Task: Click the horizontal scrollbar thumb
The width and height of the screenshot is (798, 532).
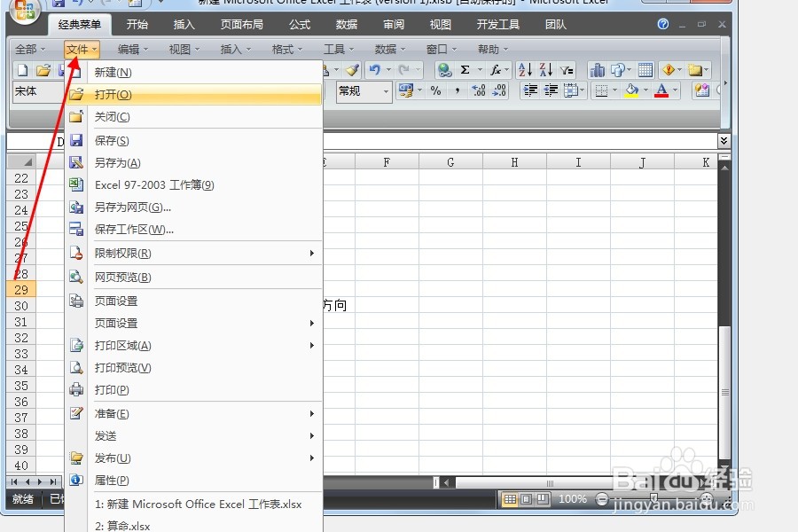Action: point(550,482)
